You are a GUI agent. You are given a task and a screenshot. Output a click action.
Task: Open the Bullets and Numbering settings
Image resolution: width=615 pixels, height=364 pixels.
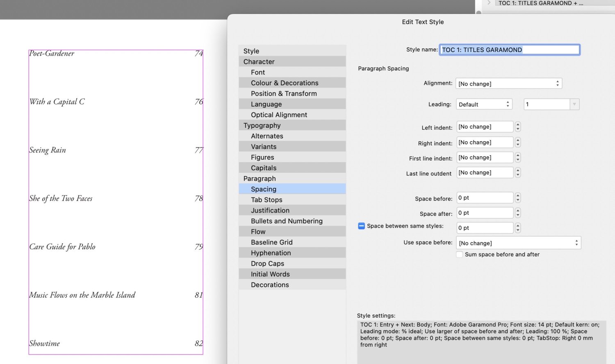point(286,221)
